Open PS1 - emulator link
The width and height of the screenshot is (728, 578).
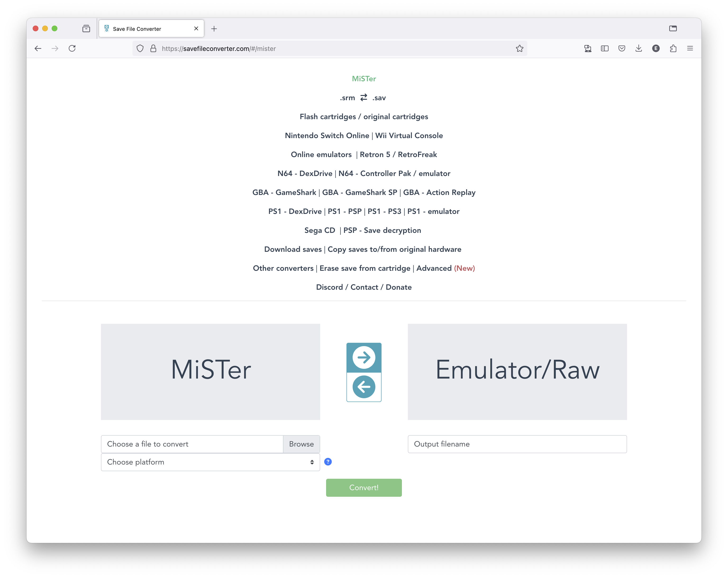[x=434, y=211]
